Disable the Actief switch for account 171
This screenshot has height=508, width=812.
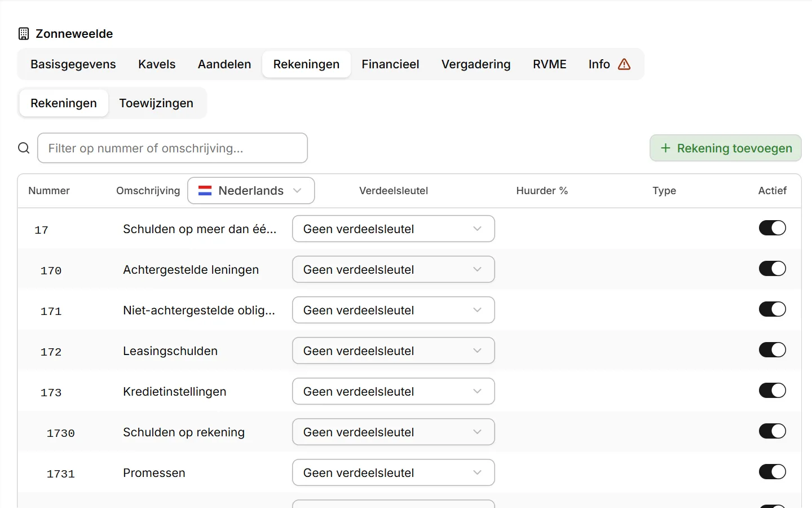pyautogui.click(x=773, y=309)
